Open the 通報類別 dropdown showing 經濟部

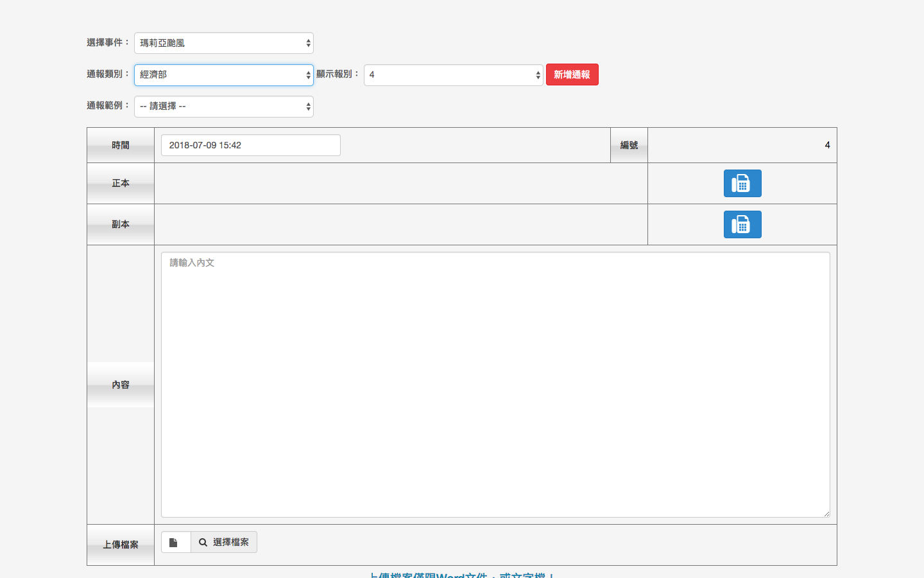pos(223,74)
